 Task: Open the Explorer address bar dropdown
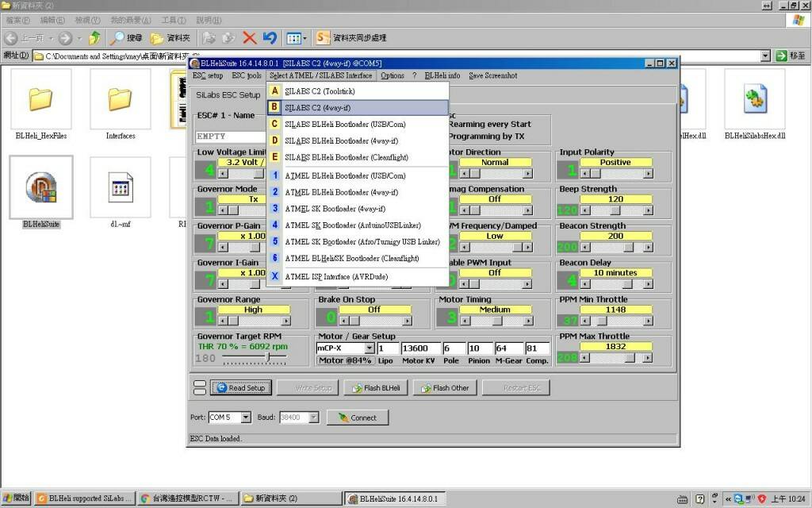(x=766, y=56)
